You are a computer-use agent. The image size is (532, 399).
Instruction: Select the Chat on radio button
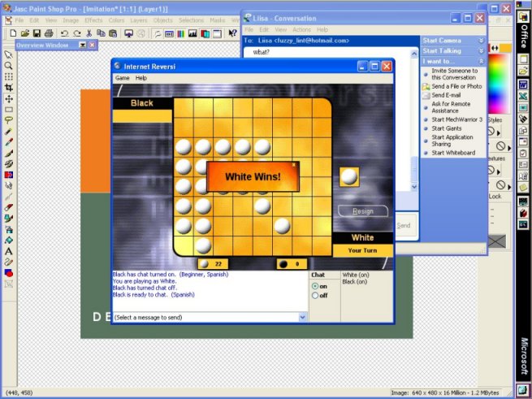tap(315, 286)
